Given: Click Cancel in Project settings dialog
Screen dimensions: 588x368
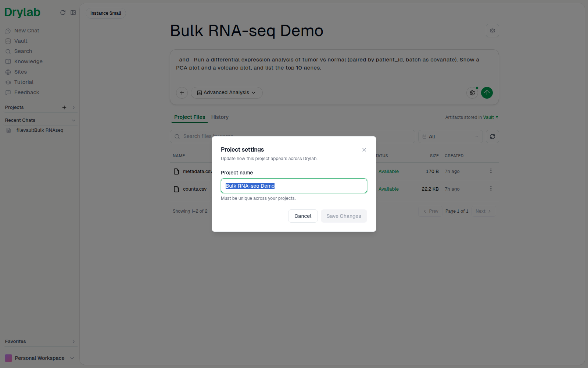Looking at the screenshot, I should pyautogui.click(x=303, y=216).
